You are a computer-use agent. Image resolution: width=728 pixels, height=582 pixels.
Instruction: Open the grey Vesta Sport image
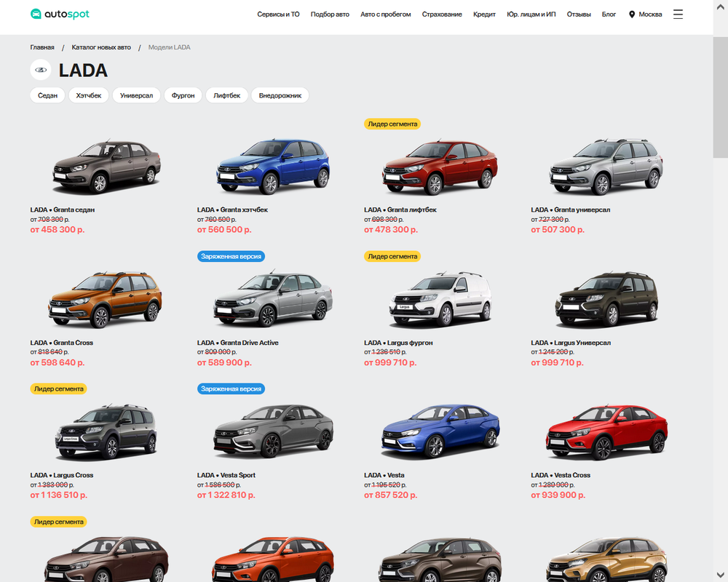pos(273,431)
